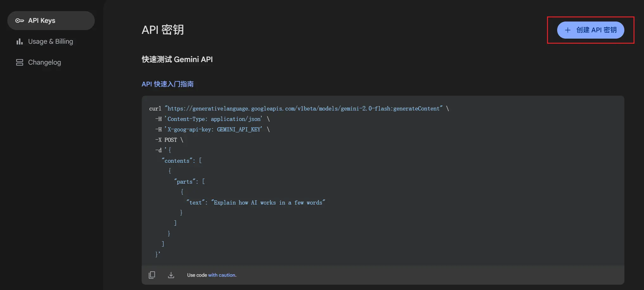This screenshot has width=644, height=290.
Task: Click the X-goog-api-key: GEMINI_API_KEY line
Action: [x=212, y=129]
